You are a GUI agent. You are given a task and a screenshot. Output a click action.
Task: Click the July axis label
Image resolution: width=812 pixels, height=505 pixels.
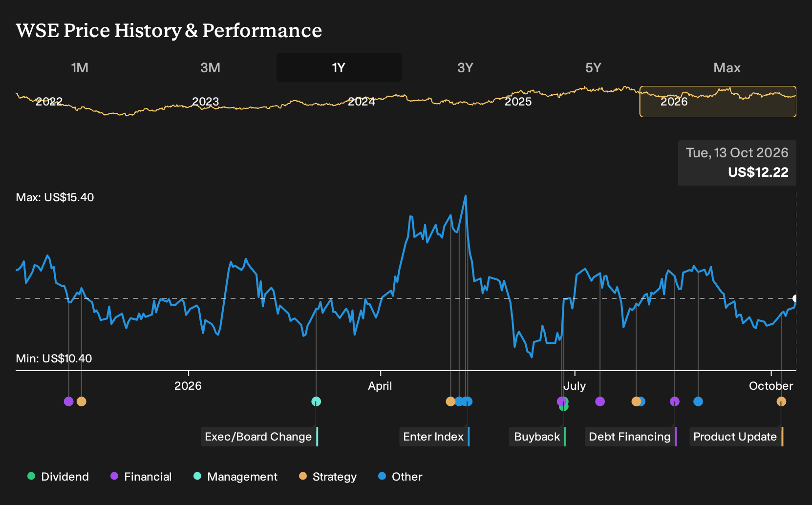(575, 386)
